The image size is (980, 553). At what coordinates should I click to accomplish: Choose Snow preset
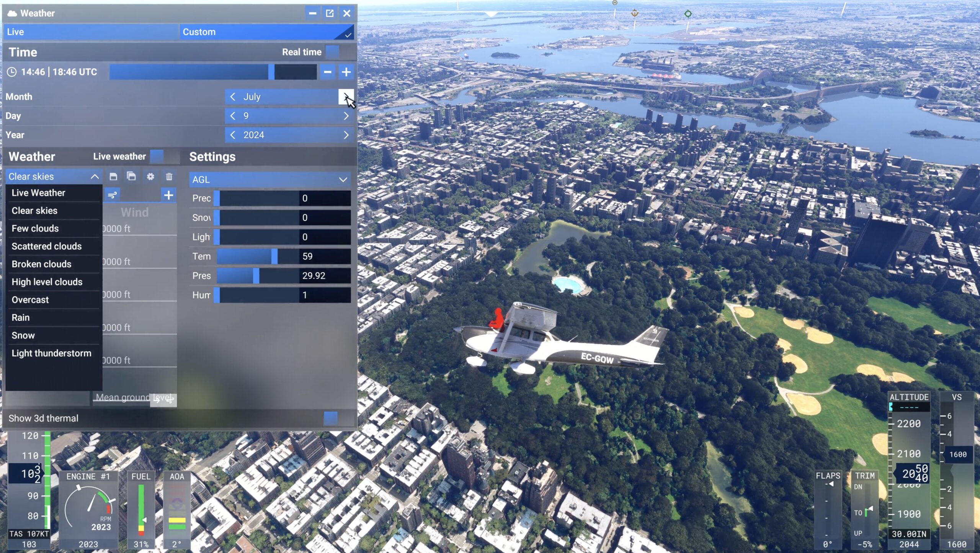point(54,335)
